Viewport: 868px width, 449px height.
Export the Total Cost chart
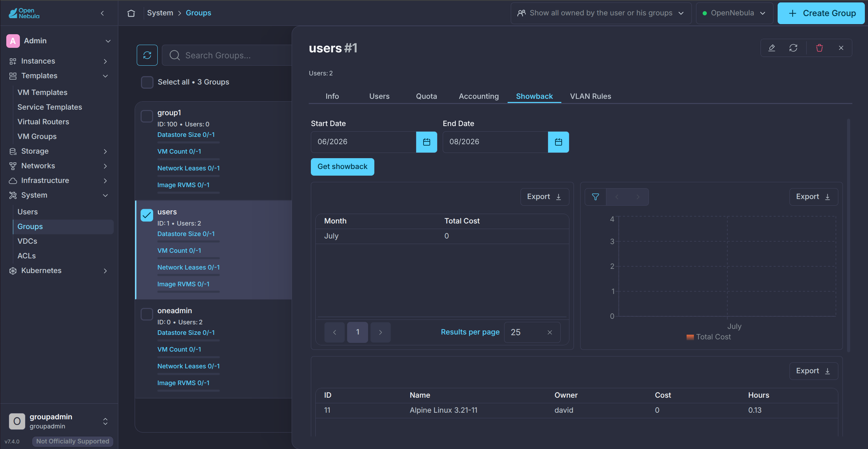pos(814,197)
